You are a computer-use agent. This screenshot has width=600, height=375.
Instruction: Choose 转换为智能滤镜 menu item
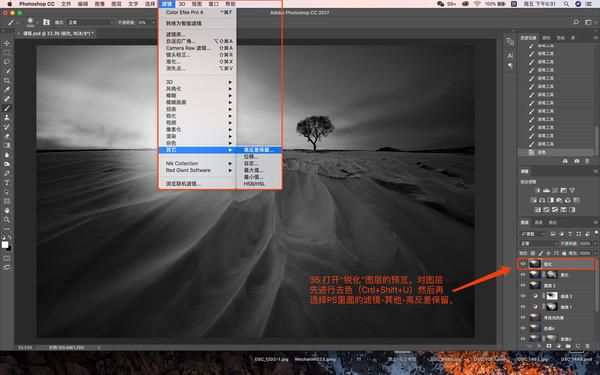197,23
